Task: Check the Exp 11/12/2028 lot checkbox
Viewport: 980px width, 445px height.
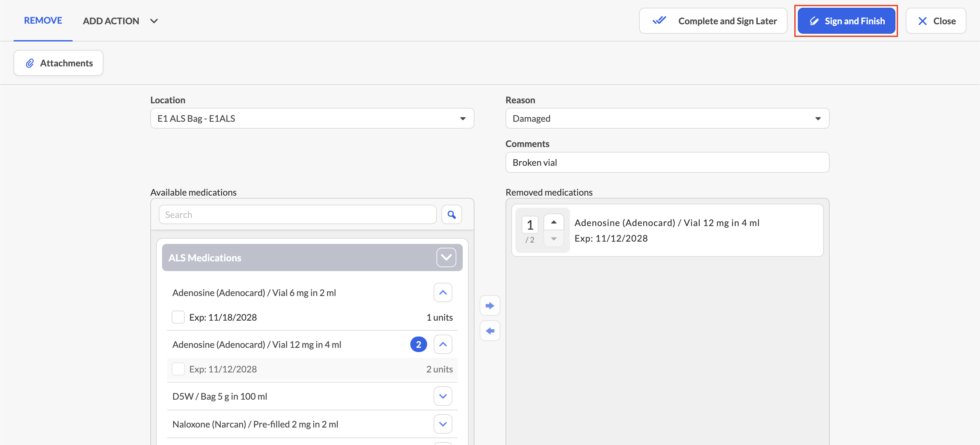Action: pos(178,369)
